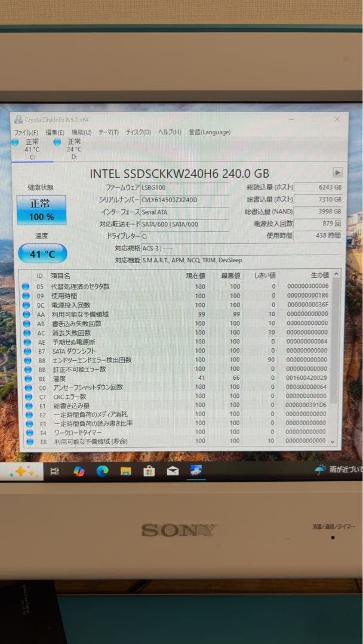This screenshot has width=363, height=644.
Task: Click the status icon of row B8 エンドツーエンドエラー検出回数
Action: point(27,360)
